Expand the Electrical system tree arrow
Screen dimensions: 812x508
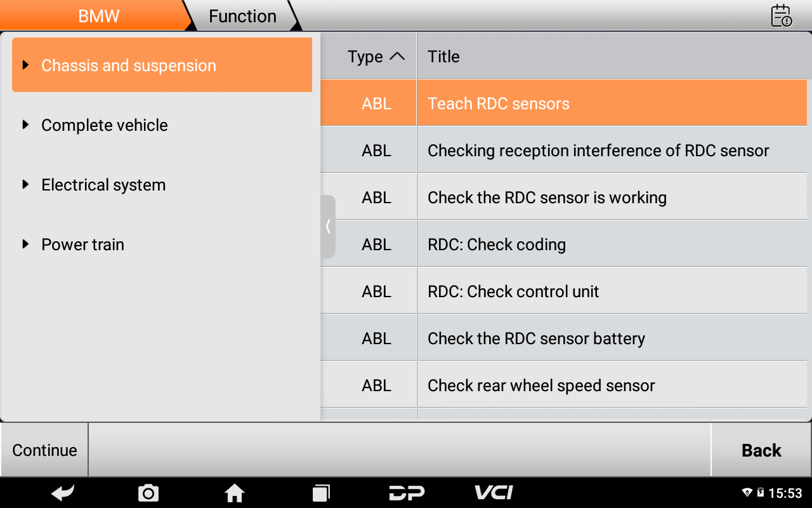[x=25, y=185]
